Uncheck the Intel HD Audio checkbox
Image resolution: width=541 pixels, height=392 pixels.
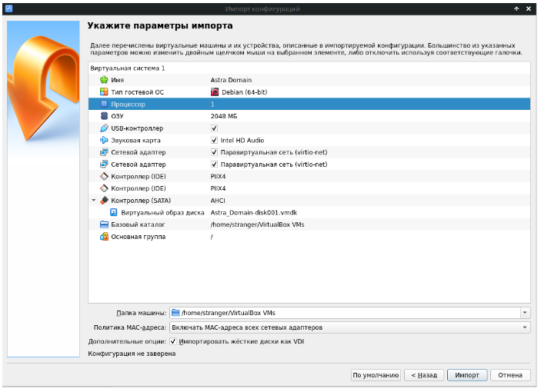215,141
